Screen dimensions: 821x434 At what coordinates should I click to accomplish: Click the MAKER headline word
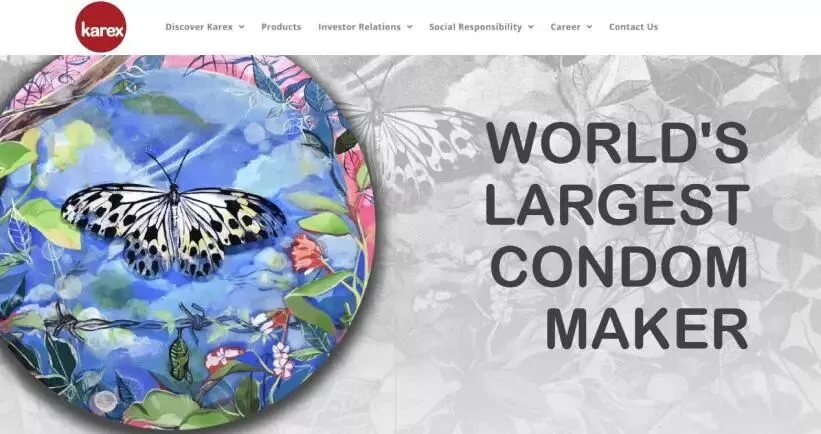coord(647,328)
